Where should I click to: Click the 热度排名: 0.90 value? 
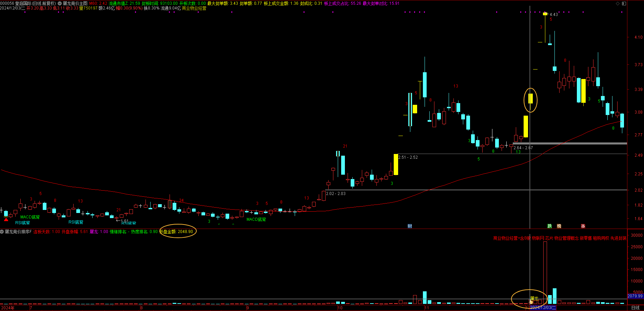coord(144,232)
